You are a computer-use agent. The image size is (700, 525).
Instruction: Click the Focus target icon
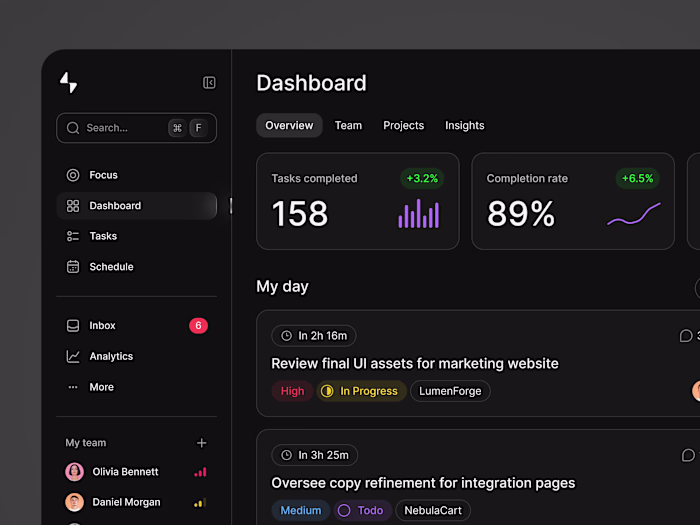73,175
